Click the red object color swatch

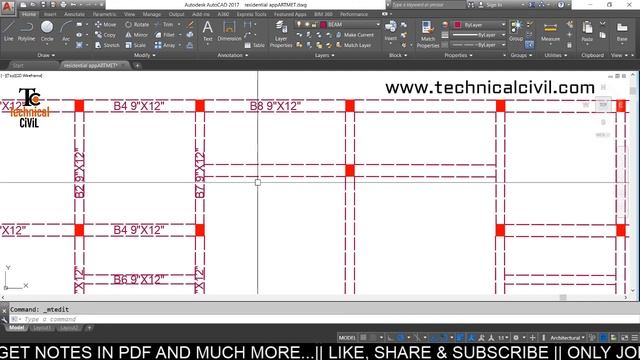(458, 25)
